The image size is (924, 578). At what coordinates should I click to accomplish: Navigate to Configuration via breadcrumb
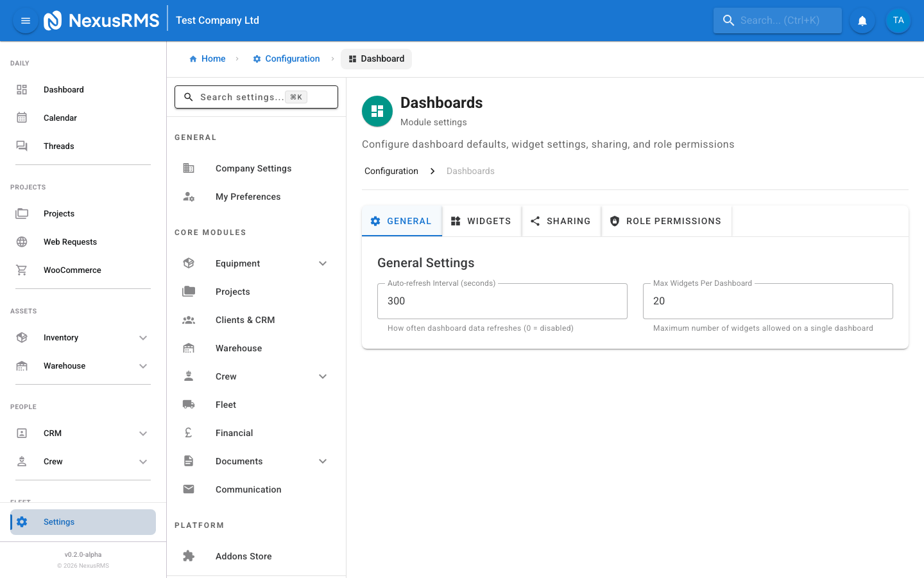tap(286, 58)
